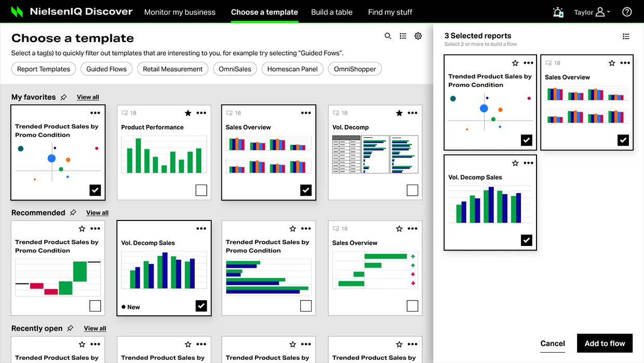Screen dimensions: 644x363
Task: Open the Build a table tab
Action: pos(332,12)
